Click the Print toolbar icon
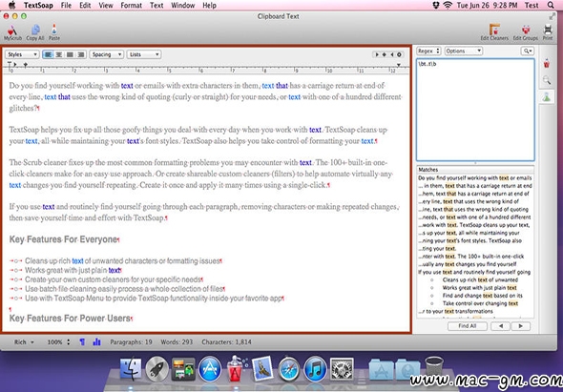This screenshot has width=563, height=392. coord(548,32)
